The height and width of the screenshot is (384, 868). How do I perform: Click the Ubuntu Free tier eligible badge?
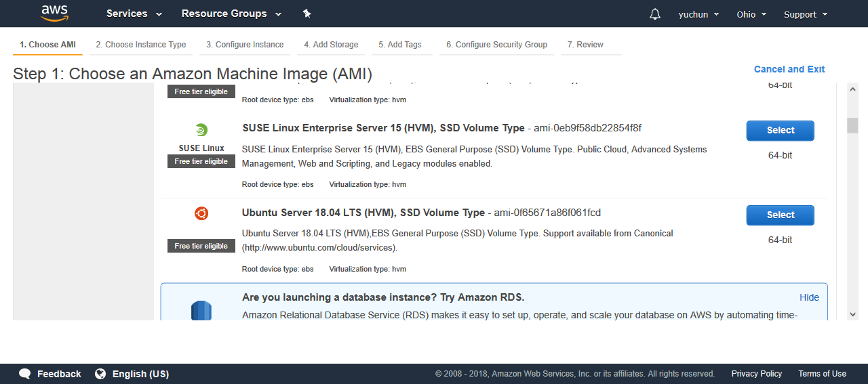201,246
